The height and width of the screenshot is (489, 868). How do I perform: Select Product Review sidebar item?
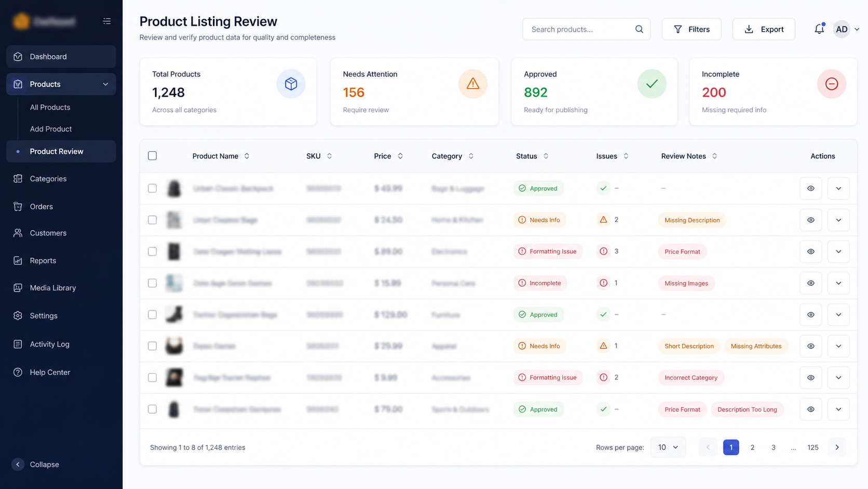[61, 151]
